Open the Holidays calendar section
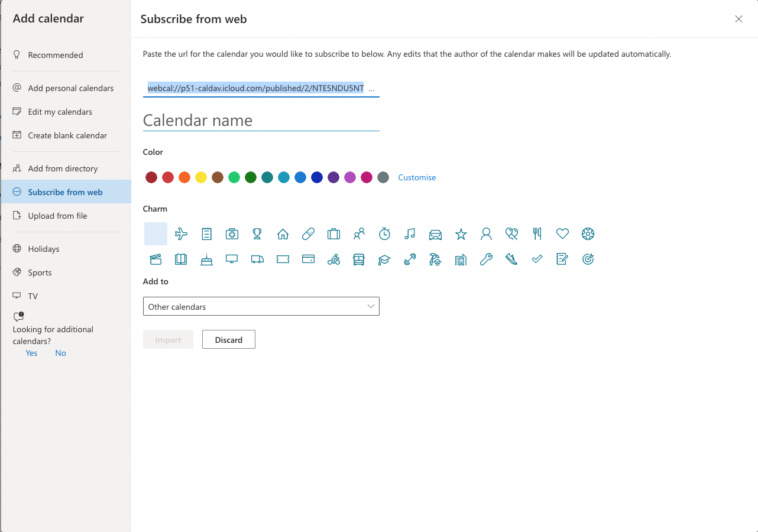Screen dimensions: 758x532 point(44,248)
